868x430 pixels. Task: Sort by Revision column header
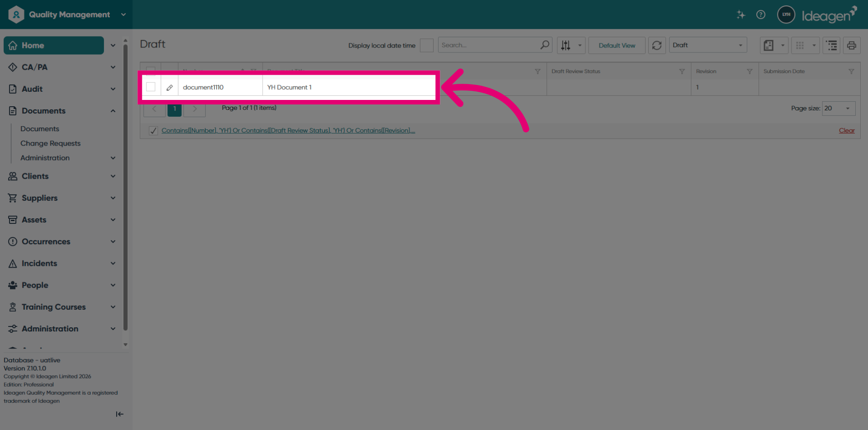[x=706, y=71]
